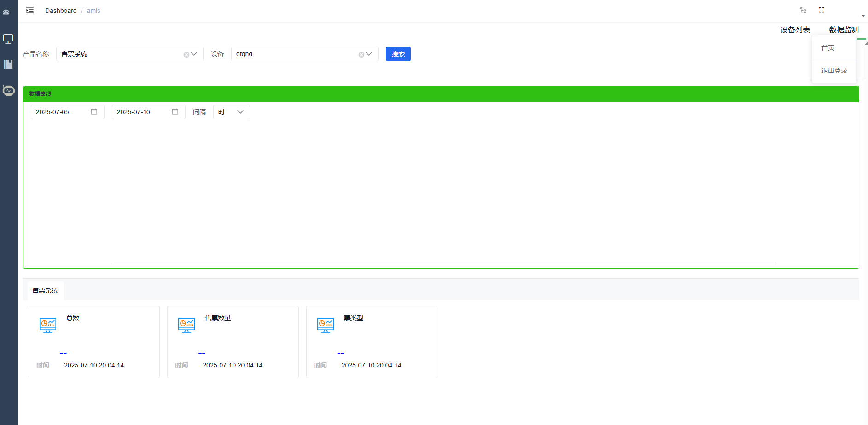Click the Dashboard breadcrumb link
The image size is (868, 425).
click(61, 11)
